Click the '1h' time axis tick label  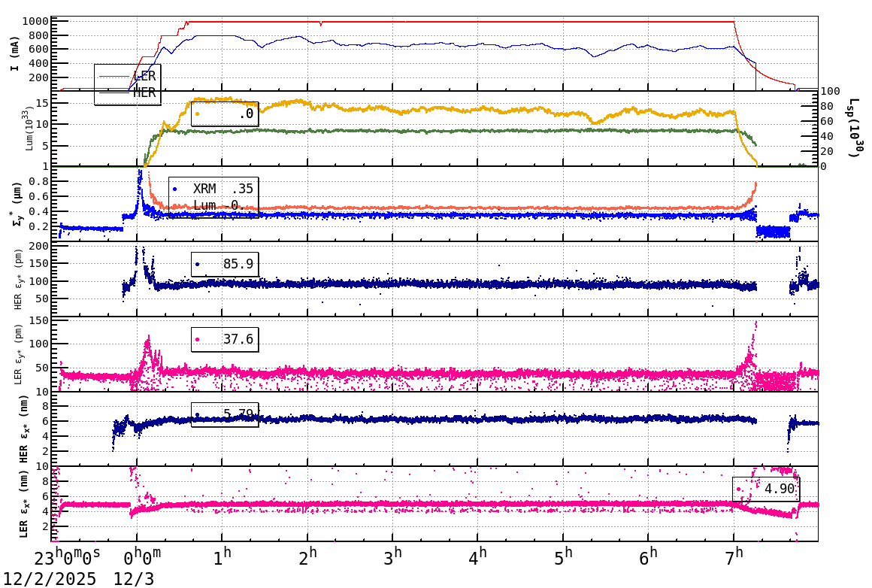pos(223,558)
